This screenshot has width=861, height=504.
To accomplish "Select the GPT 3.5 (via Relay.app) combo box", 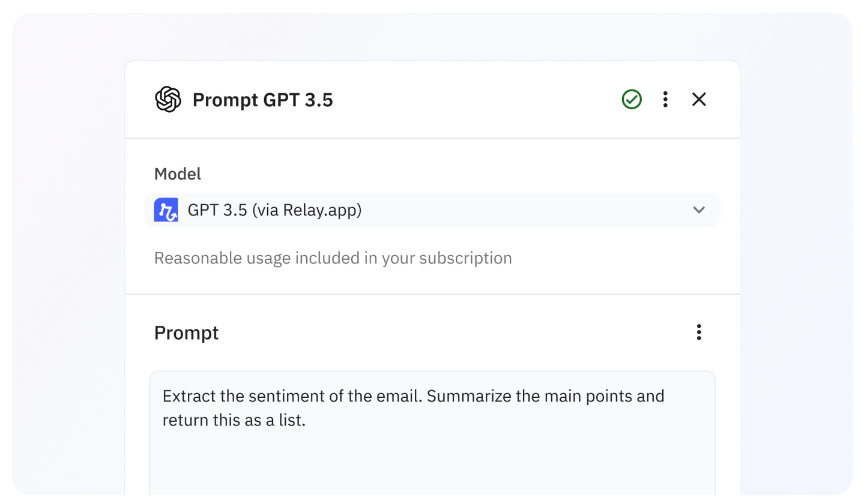I will [x=432, y=210].
